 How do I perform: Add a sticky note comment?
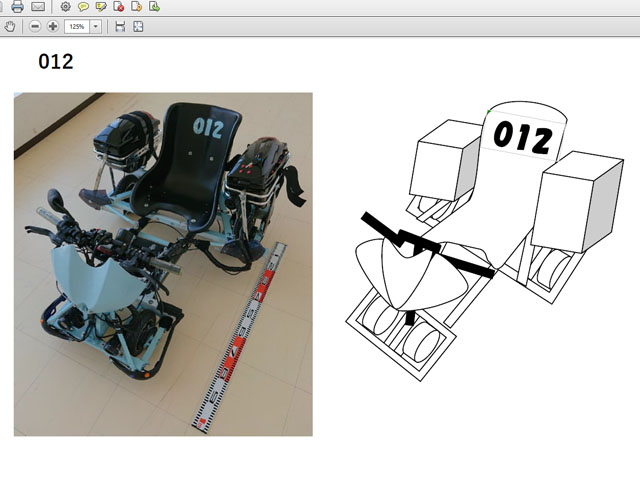[83, 6]
